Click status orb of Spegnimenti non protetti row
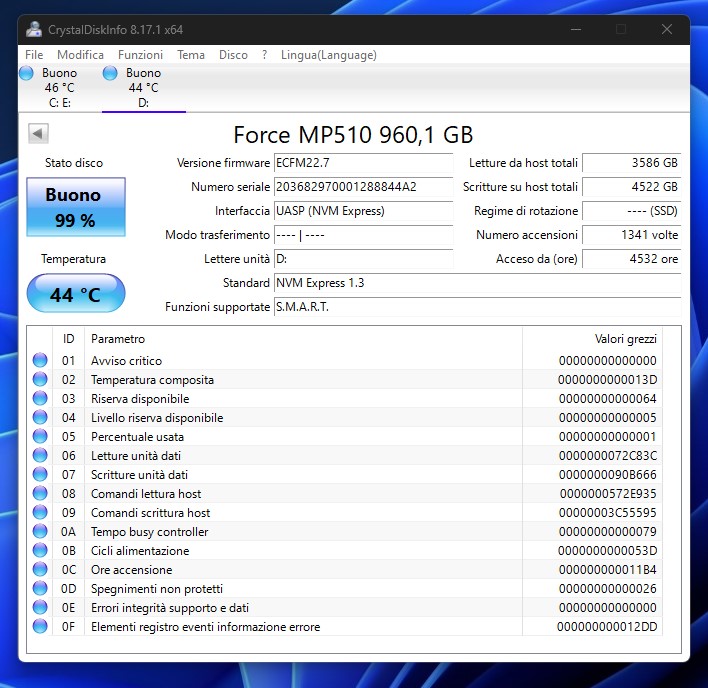 (40, 588)
